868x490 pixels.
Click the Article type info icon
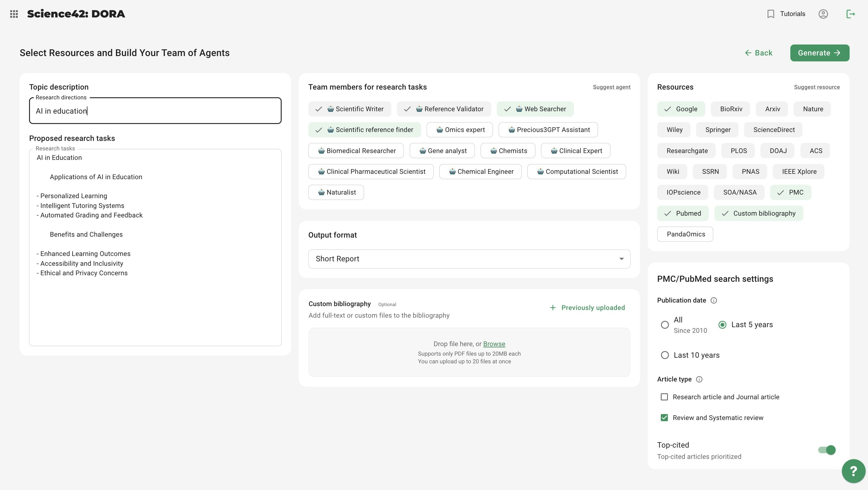(x=699, y=379)
